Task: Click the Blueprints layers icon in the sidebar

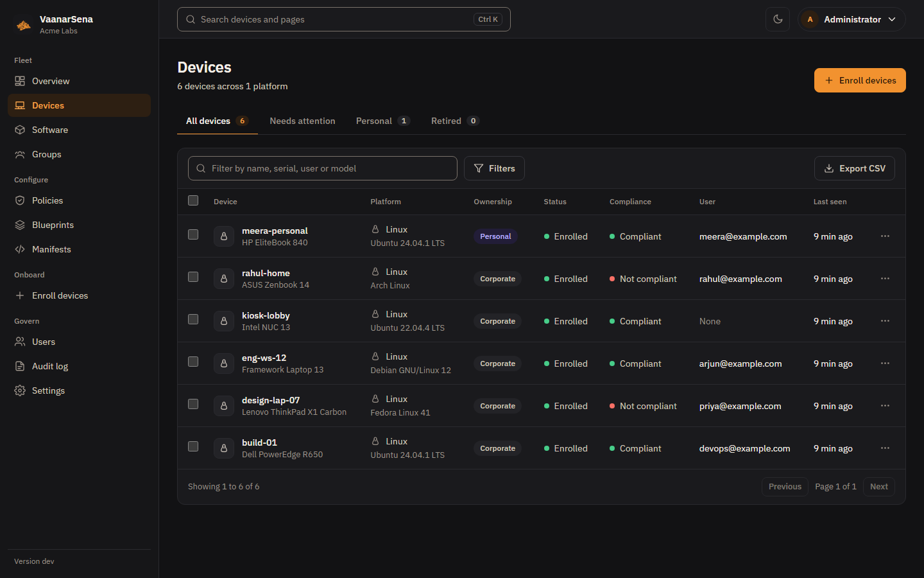Action: [20, 225]
